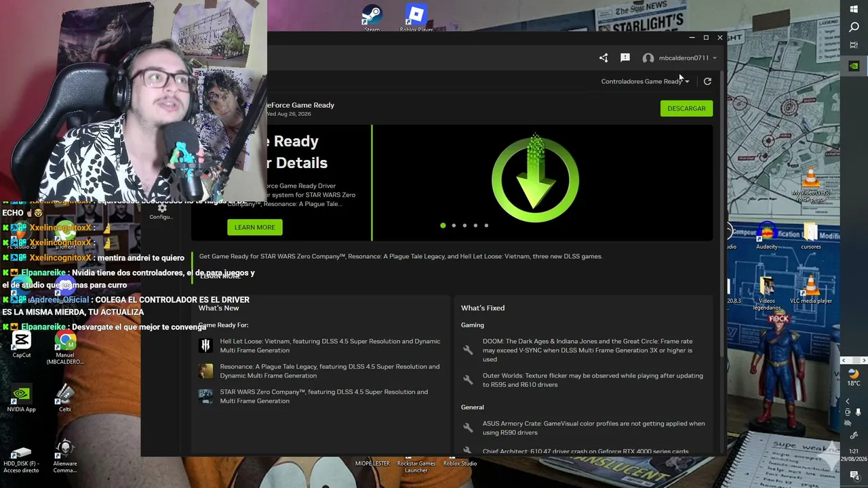The width and height of the screenshot is (868, 488).
Task: Click the microphone icon in the system tray
Action: click(x=859, y=411)
